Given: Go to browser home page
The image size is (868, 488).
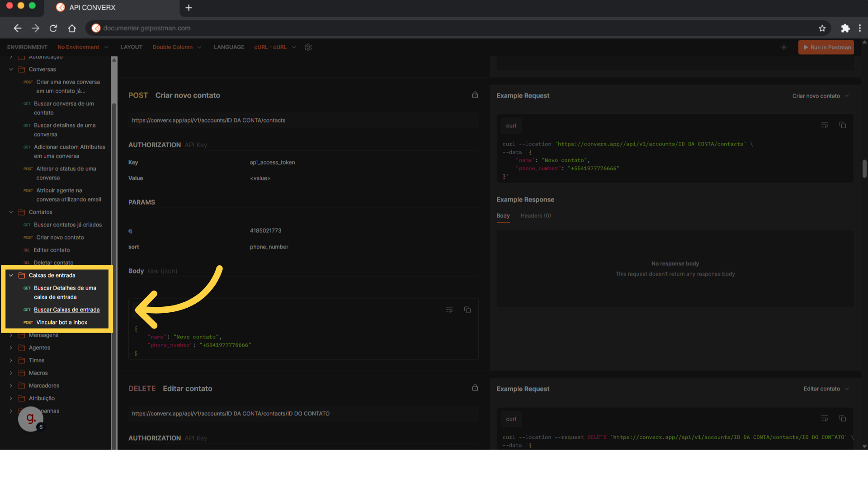Looking at the screenshot, I should coord(72,28).
